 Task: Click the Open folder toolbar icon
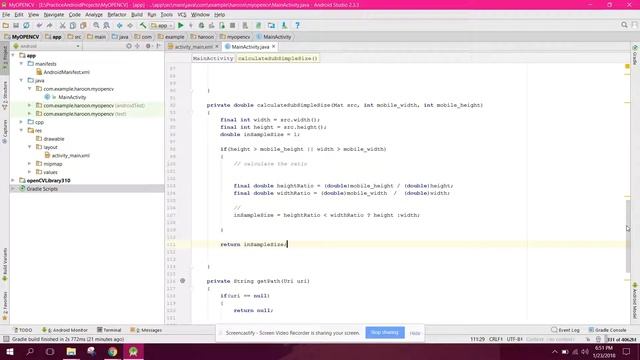(6, 25)
